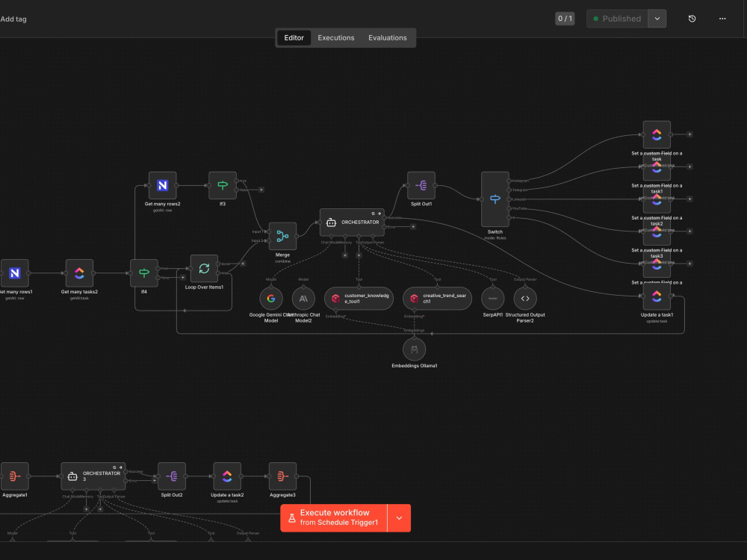Screen dimensions: 747x560
Task: Open the Get many tasks2 ClickUp node
Action: 79,273
